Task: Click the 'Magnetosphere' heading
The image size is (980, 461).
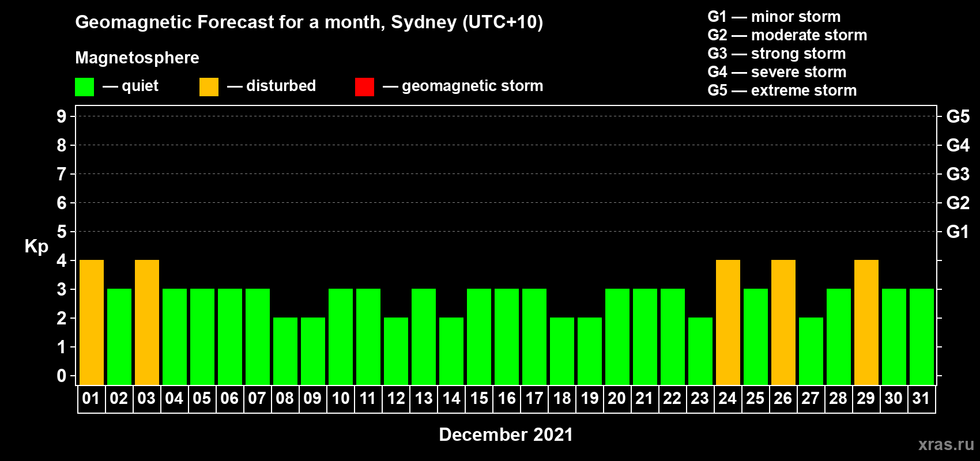Action: pos(137,58)
